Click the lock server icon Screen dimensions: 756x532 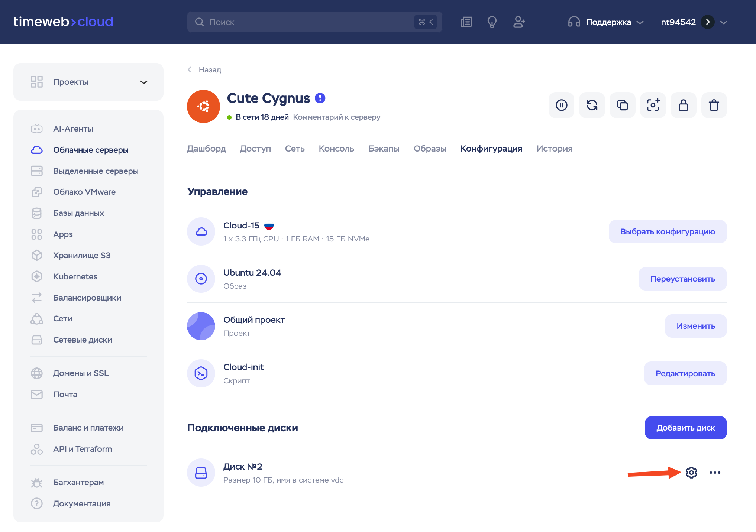click(683, 105)
